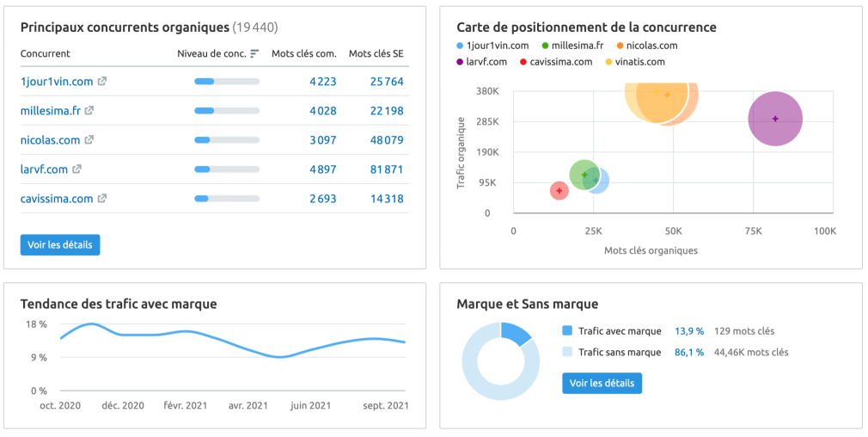Click SE keywords value 48 079
868x437 pixels.
pyautogui.click(x=387, y=140)
